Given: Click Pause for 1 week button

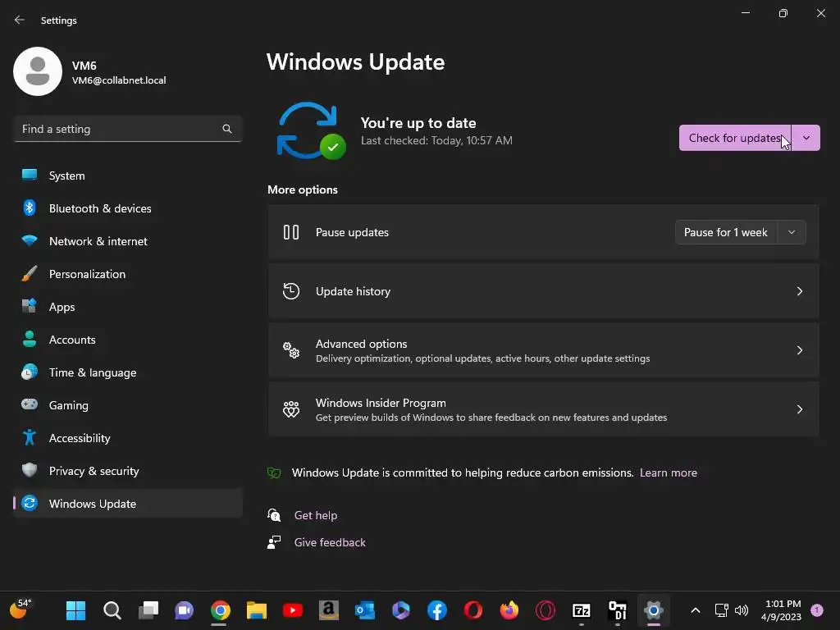Looking at the screenshot, I should 726,232.
